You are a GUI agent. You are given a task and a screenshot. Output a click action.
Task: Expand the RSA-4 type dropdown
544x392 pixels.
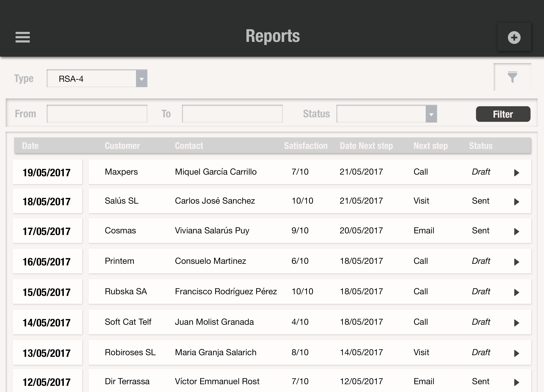(x=142, y=79)
